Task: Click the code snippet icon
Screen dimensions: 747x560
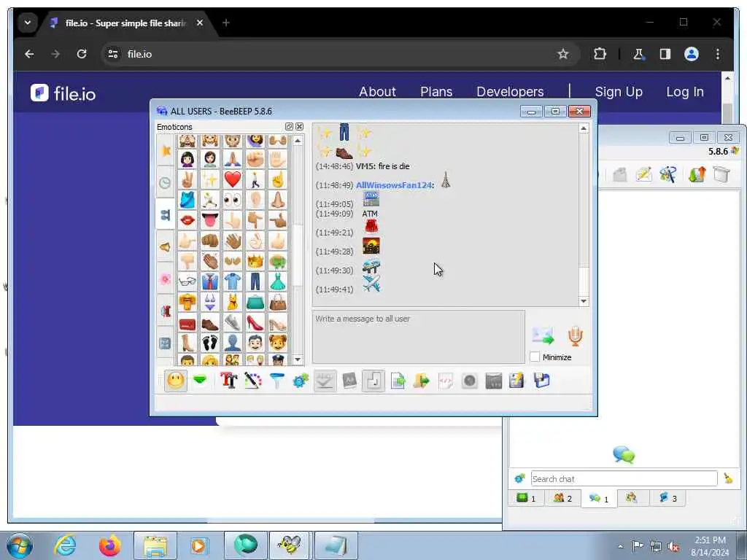Action: (446, 381)
